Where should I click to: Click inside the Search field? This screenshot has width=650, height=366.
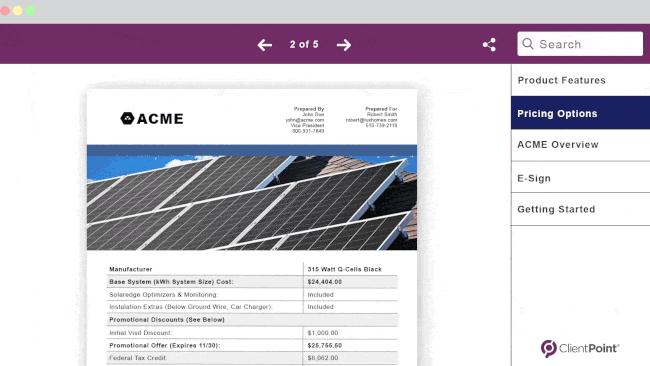pyautogui.click(x=580, y=44)
